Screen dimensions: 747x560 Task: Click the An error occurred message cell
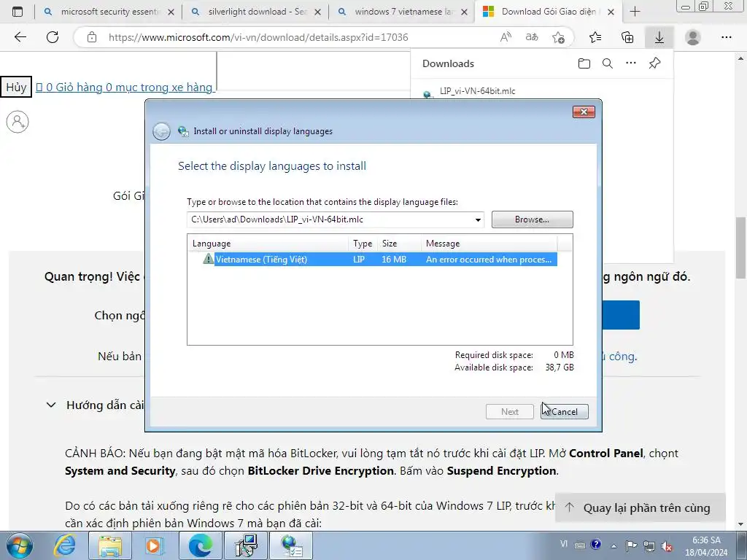489,260
